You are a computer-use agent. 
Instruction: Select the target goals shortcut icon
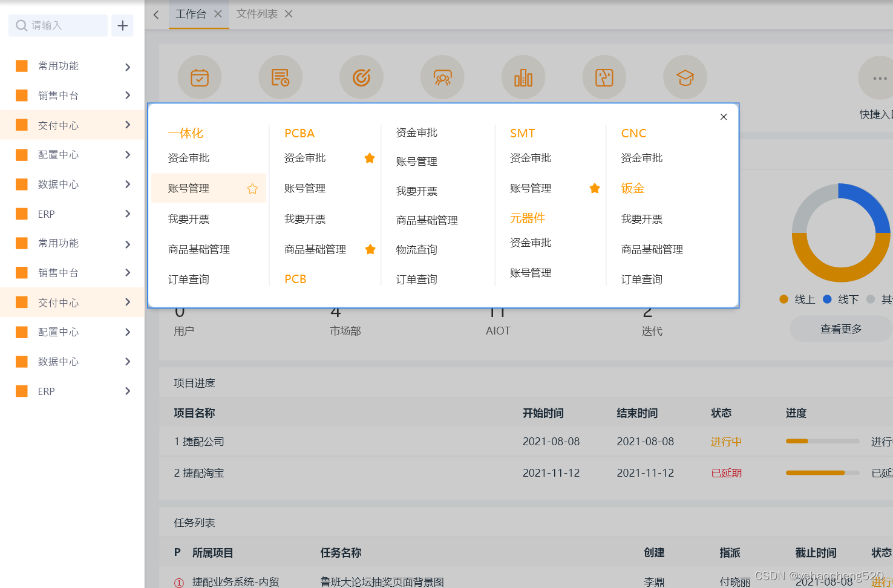click(x=361, y=77)
